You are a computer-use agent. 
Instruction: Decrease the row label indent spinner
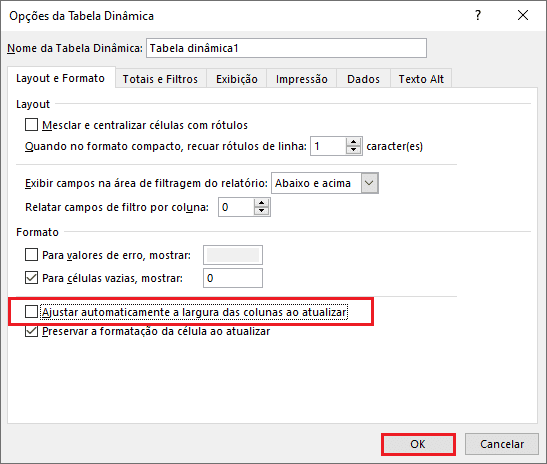353,150
